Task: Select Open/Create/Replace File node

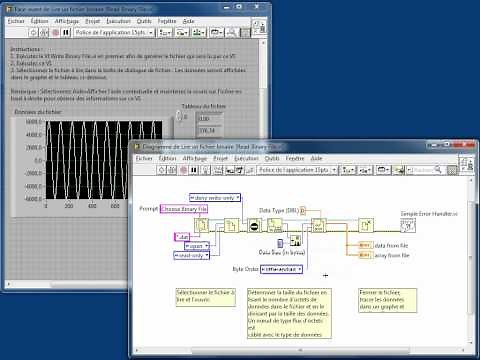Action: click(x=232, y=226)
